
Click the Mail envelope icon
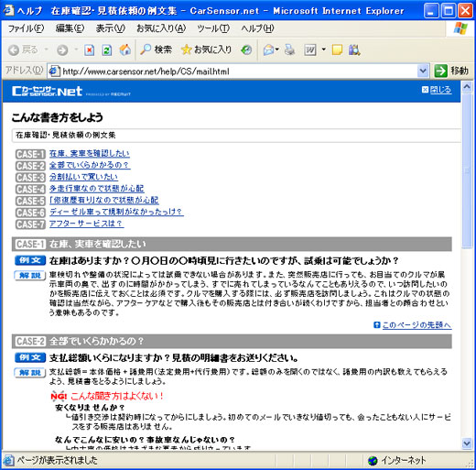tap(269, 49)
